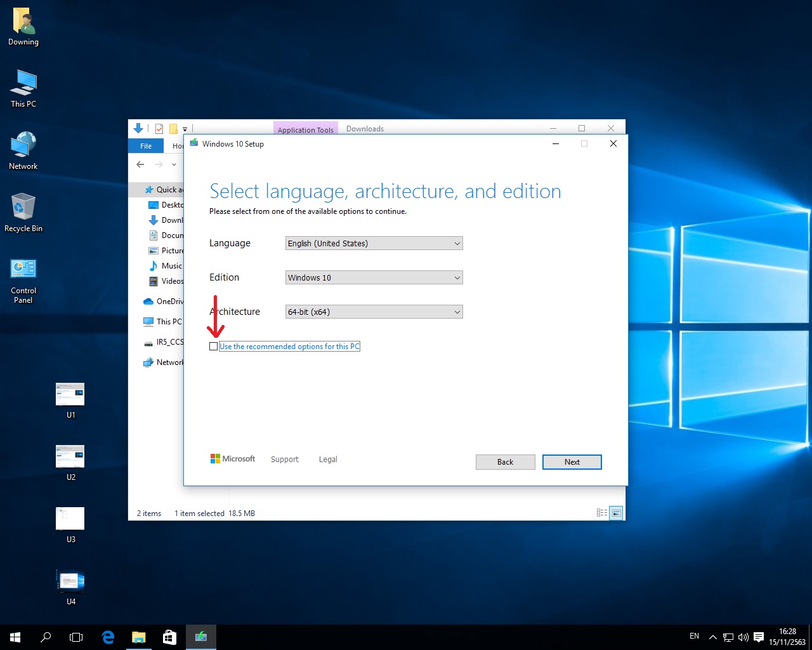
Task: Switch to File Explorer on the taskbar
Action: point(139,637)
